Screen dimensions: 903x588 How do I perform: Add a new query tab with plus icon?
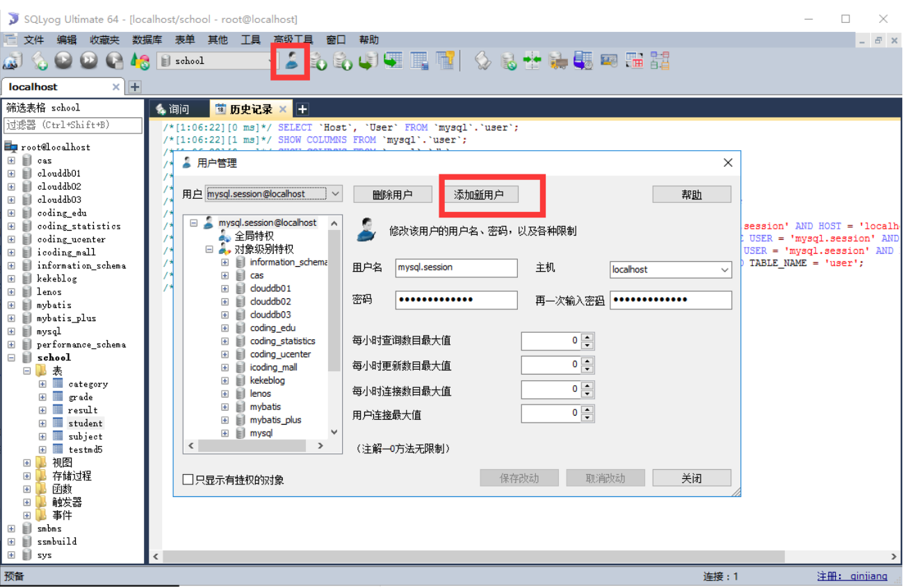click(302, 109)
